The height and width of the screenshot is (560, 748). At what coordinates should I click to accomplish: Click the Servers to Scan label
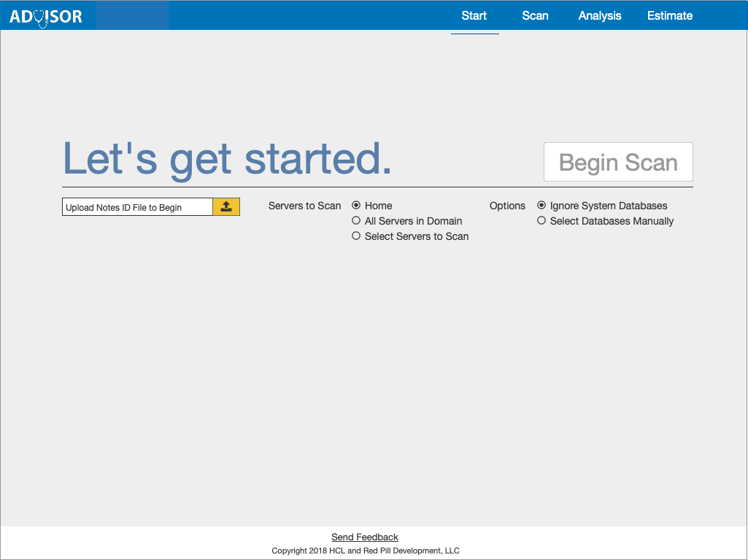click(x=304, y=206)
